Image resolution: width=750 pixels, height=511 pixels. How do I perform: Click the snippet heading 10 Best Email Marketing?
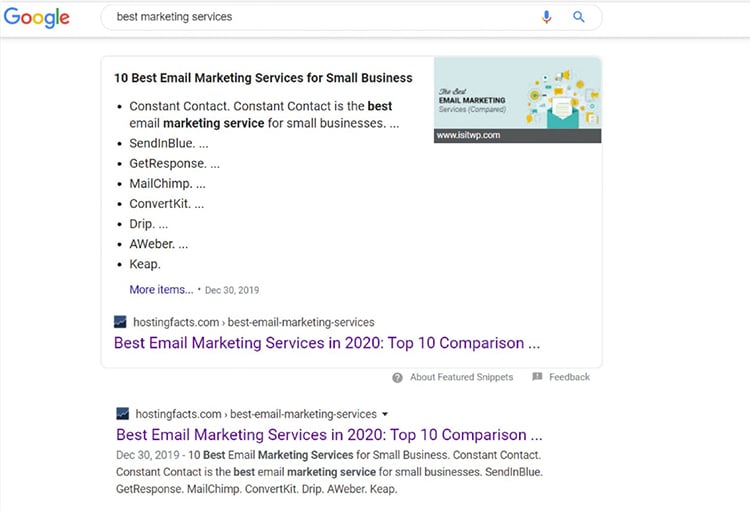263,78
